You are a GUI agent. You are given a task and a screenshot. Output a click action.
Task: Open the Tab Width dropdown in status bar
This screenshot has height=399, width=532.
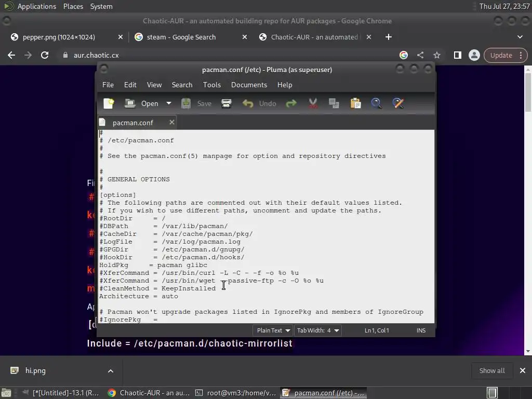click(x=318, y=330)
